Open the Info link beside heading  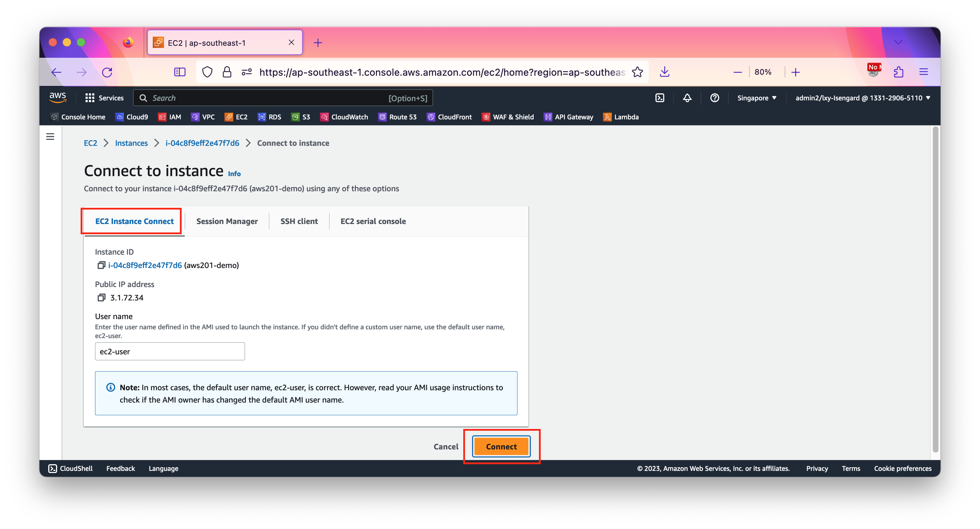pyautogui.click(x=234, y=174)
